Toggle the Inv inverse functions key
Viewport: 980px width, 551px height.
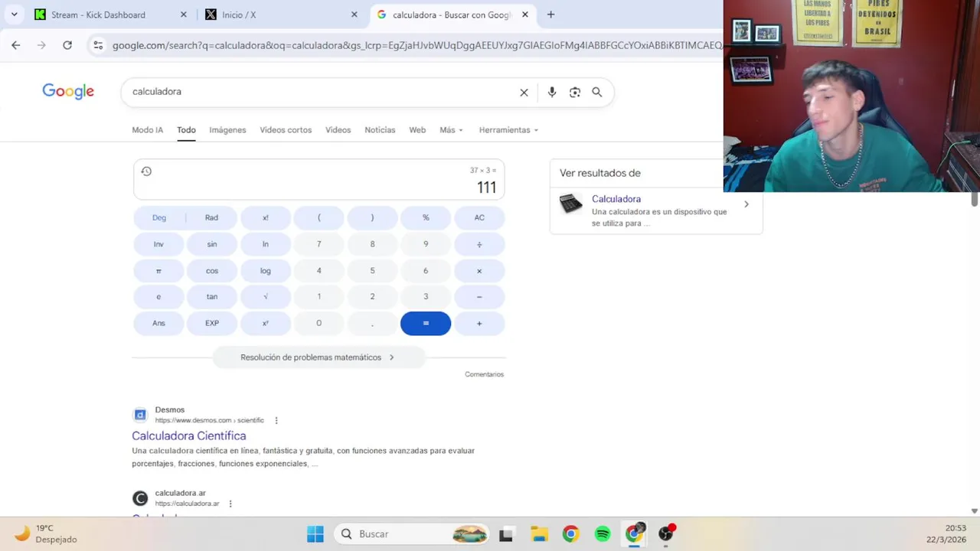click(158, 244)
